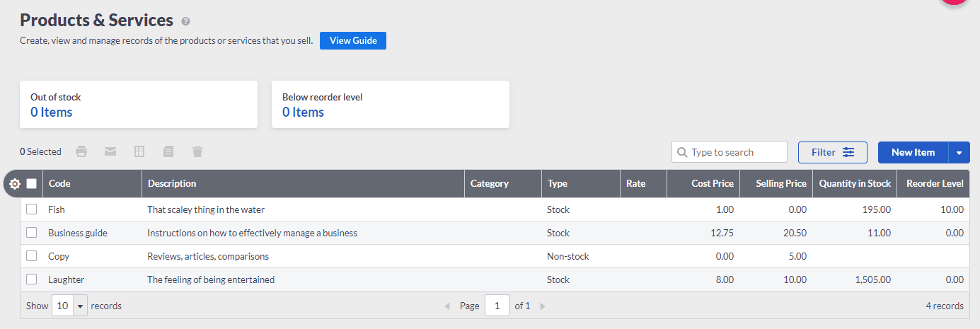Click the document report icon
The height and width of the screenshot is (329, 980).
168,151
